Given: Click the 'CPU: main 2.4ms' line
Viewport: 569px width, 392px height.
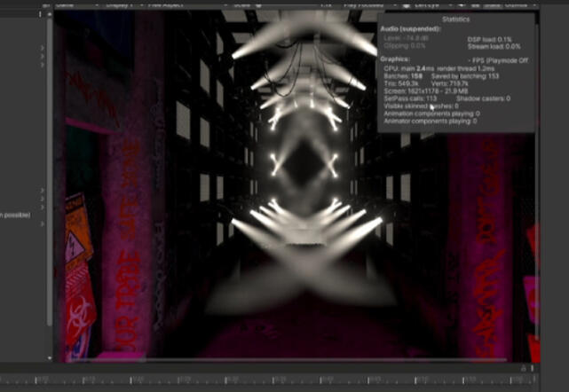Looking at the screenshot, I should [x=409, y=68].
